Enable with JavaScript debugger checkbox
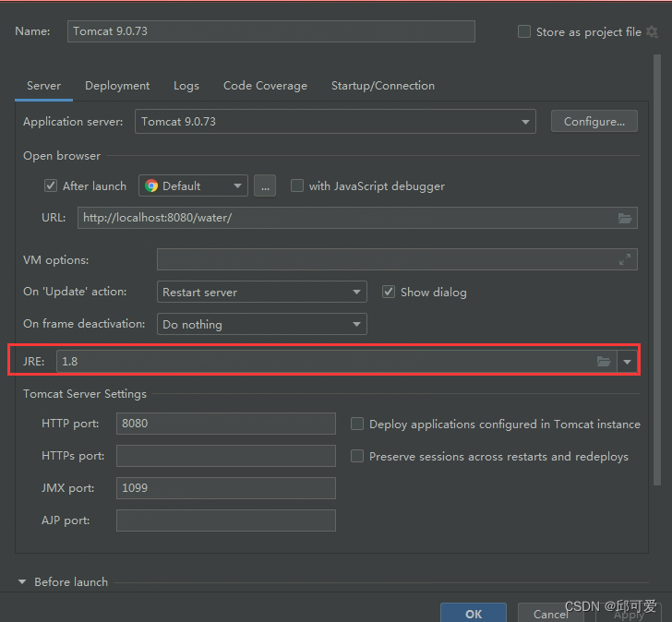 pyautogui.click(x=297, y=185)
